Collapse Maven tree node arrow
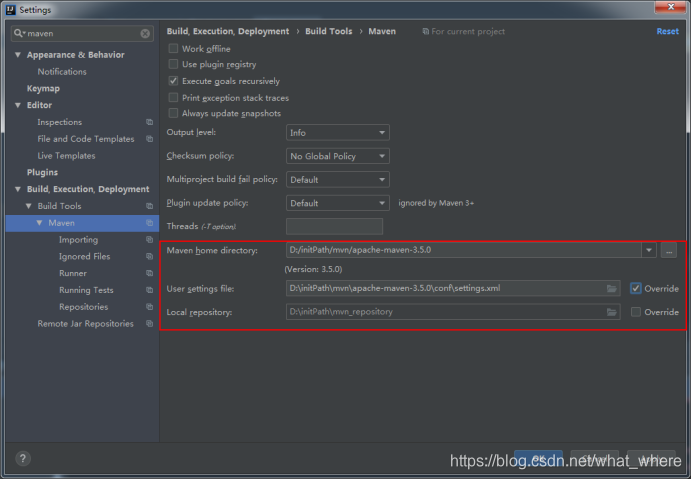This screenshot has width=692, height=480. [x=39, y=223]
